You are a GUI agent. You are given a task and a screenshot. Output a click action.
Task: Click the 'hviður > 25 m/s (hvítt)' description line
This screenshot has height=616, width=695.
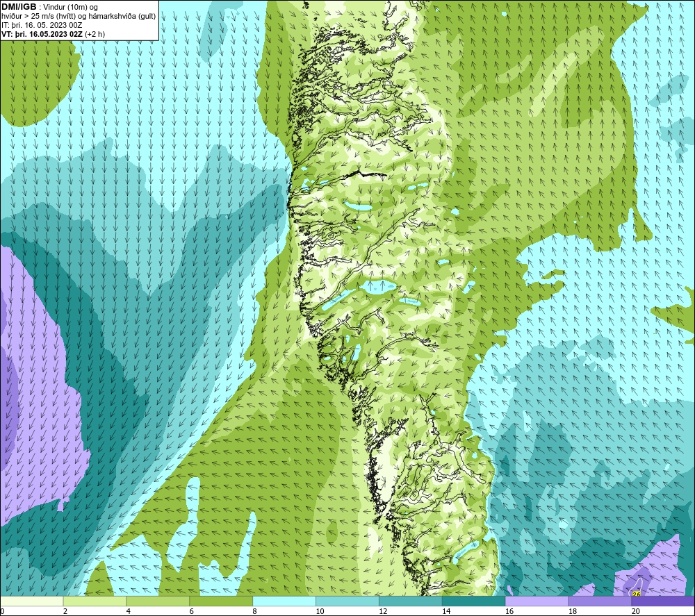(x=79, y=17)
